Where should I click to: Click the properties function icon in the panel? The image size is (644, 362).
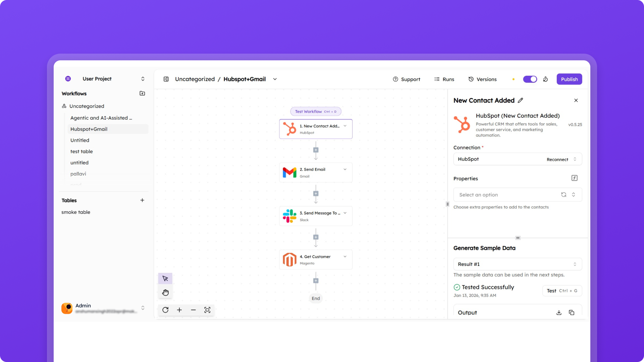[575, 178]
